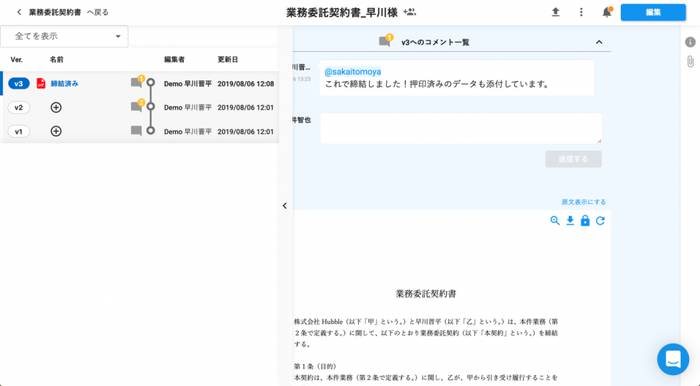Open the info icon in right sidebar
Screen dimensions: 700x386
click(690, 42)
